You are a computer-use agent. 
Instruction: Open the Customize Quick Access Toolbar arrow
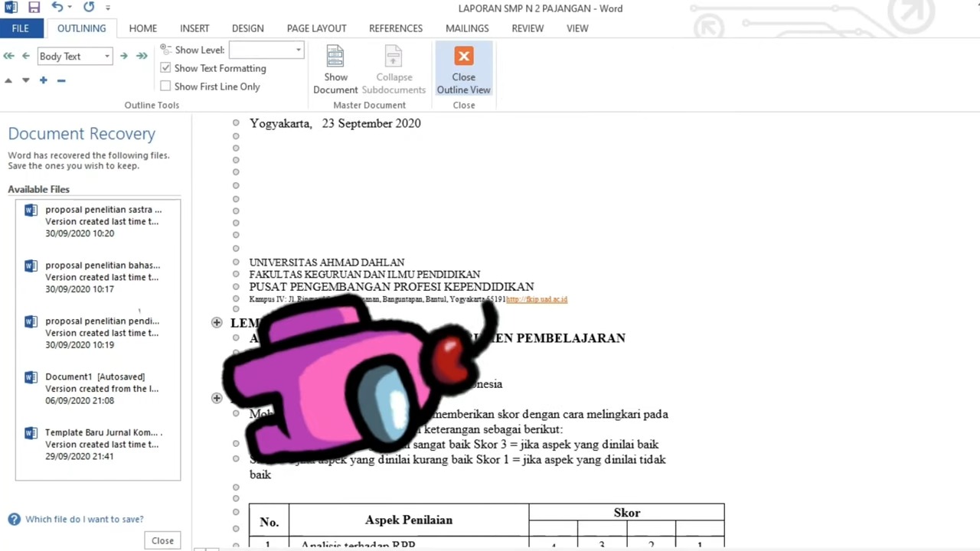[108, 8]
